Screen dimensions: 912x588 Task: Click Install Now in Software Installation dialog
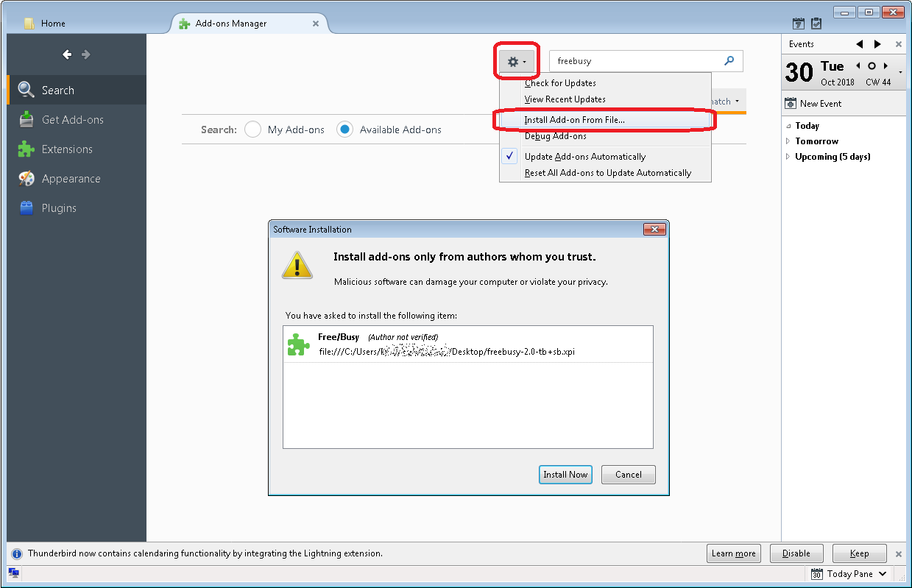(x=565, y=475)
